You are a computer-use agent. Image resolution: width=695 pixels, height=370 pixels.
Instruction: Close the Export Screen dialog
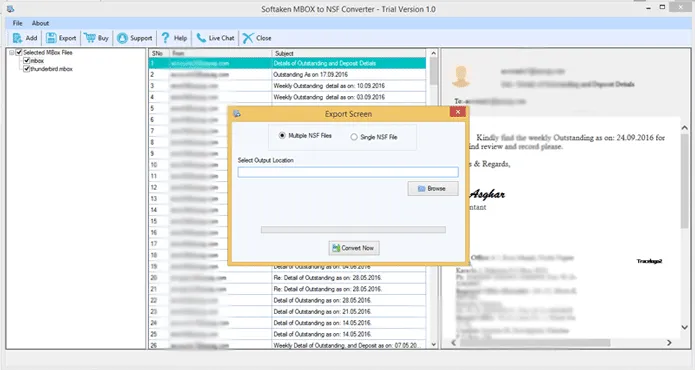point(457,112)
